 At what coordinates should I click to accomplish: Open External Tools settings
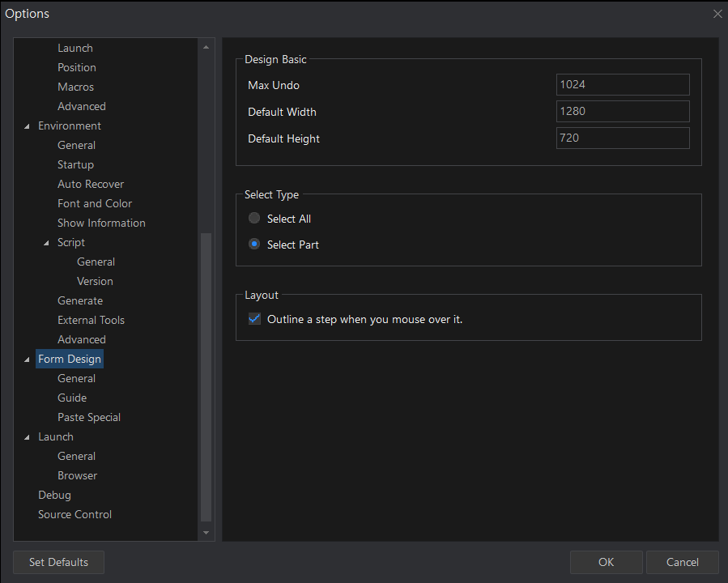tap(91, 321)
